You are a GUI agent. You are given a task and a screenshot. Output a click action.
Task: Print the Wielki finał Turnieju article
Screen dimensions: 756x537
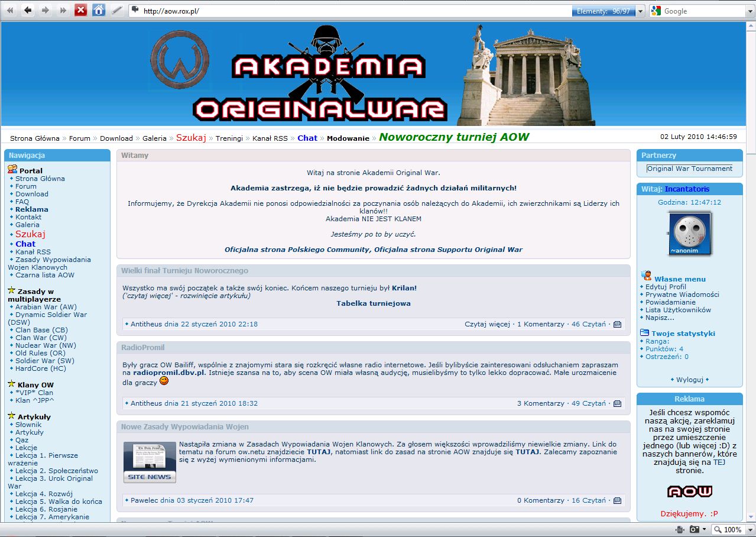[617, 324]
